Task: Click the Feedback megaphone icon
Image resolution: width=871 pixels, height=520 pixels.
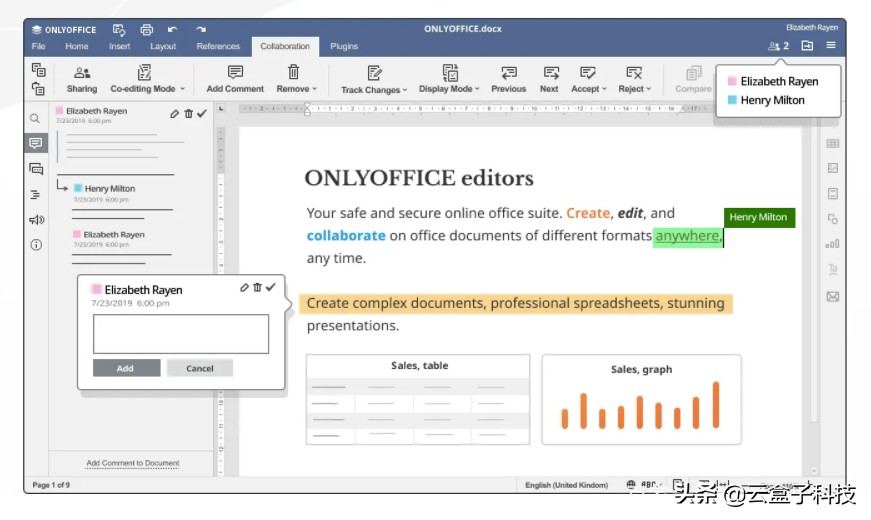Action: point(37,220)
